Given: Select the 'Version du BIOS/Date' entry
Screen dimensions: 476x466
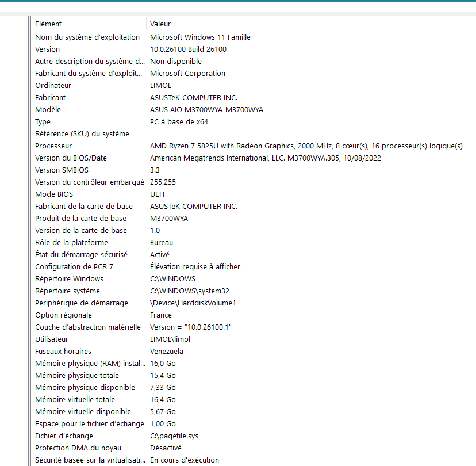Looking at the screenshot, I should (x=71, y=158).
